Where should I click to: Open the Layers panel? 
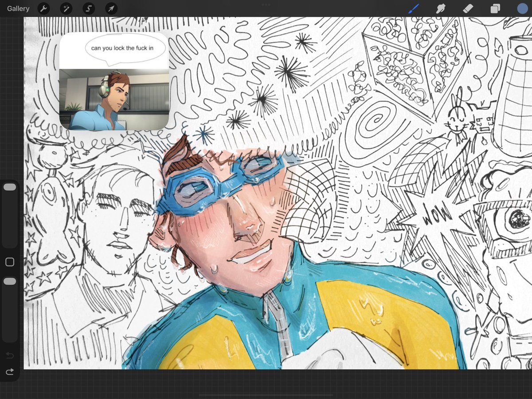click(x=495, y=8)
